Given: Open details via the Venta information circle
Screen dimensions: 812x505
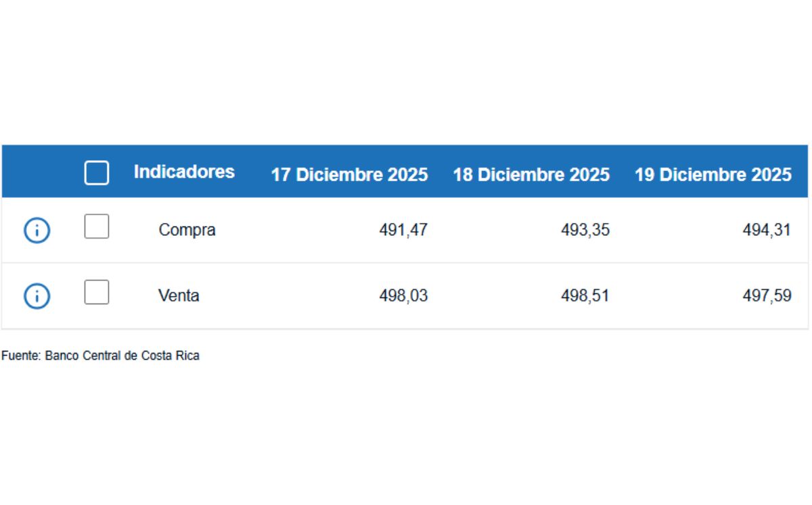Looking at the screenshot, I should coord(37,295).
